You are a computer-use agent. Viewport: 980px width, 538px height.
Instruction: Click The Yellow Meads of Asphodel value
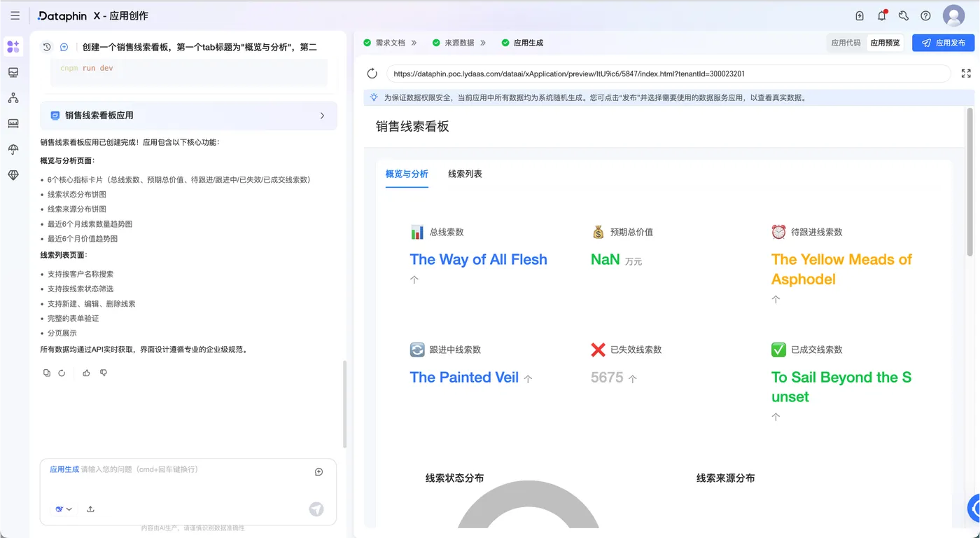coord(841,270)
